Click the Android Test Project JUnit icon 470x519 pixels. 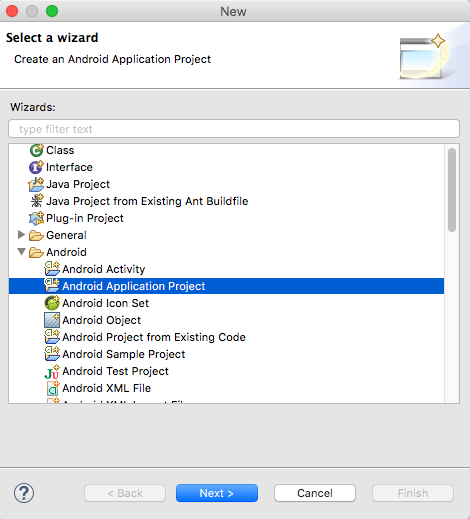(x=52, y=371)
